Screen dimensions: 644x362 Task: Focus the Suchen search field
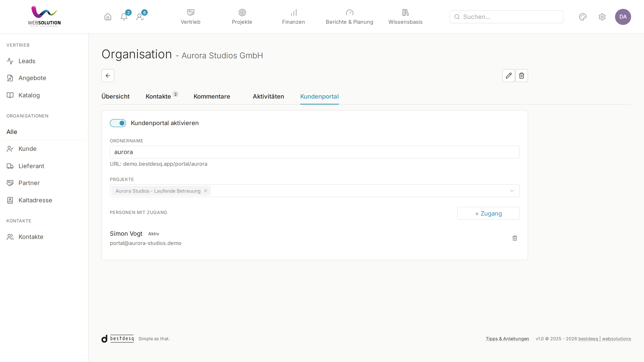pos(506,17)
